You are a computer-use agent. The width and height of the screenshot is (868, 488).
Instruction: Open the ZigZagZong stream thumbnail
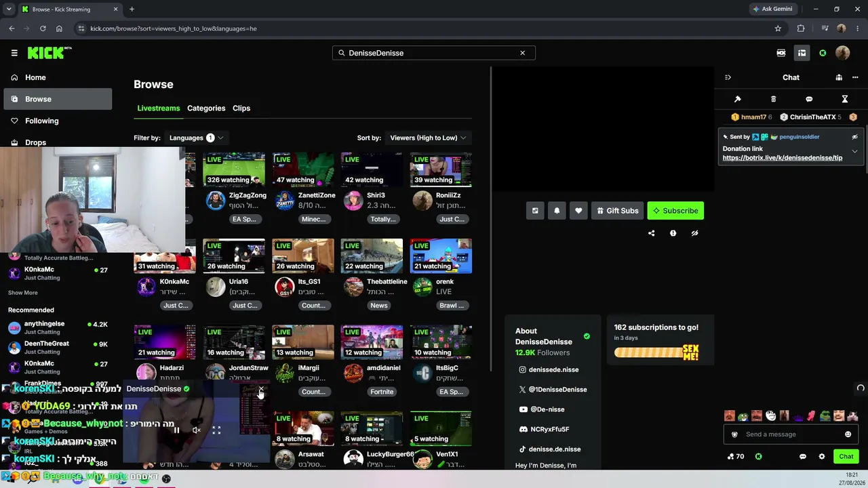[x=234, y=169]
